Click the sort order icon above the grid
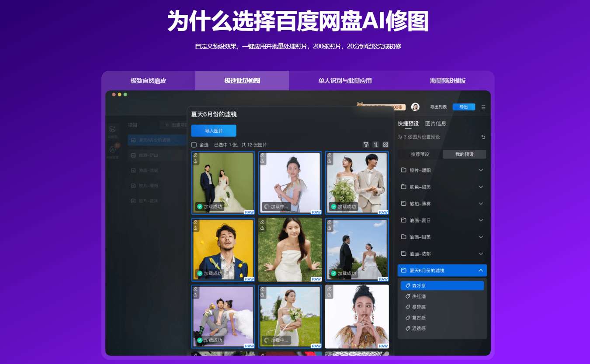 pos(376,144)
